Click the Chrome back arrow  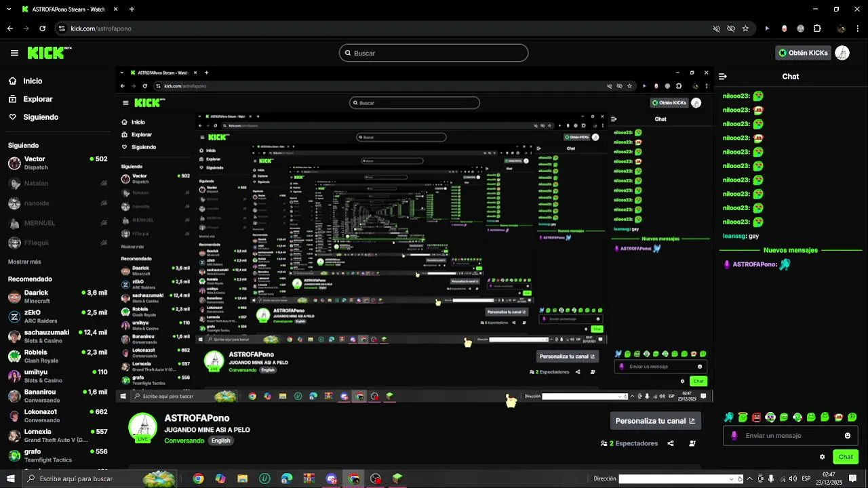(9, 28)
